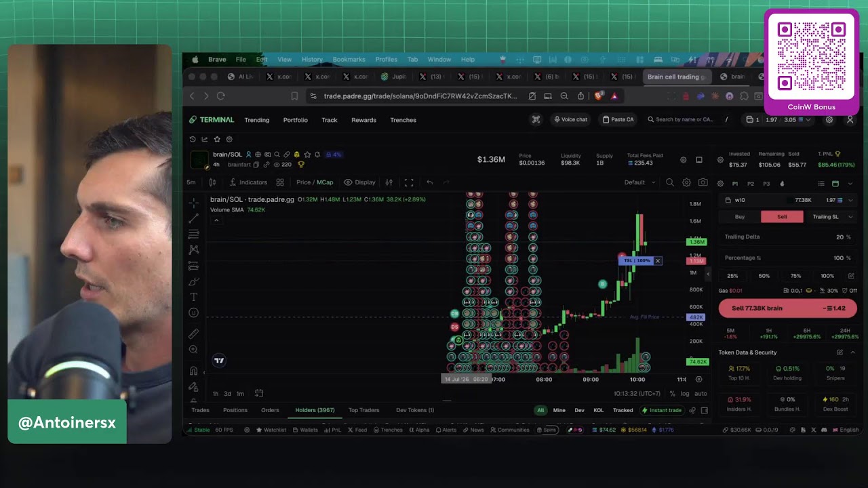The height and width of the screenshot is (488, 868).
Task: Click the chart line icon below Terminal
Action: click(x=205, y=139)
